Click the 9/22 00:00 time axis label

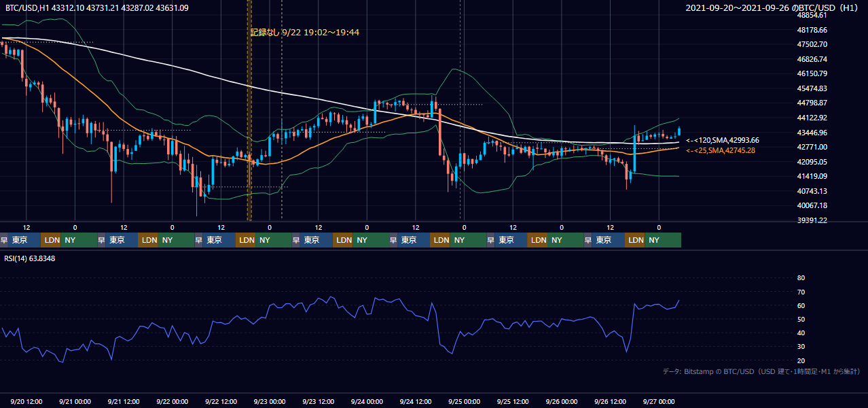(172, 401)
